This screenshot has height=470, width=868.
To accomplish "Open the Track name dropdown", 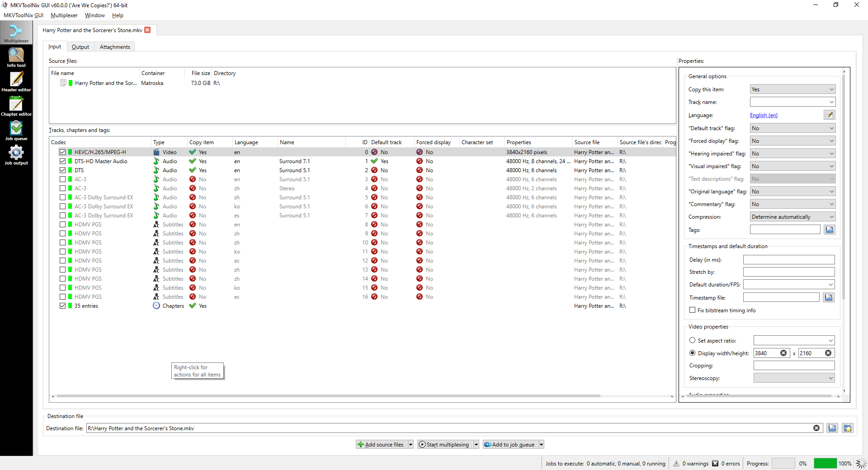I will point(831,102).
